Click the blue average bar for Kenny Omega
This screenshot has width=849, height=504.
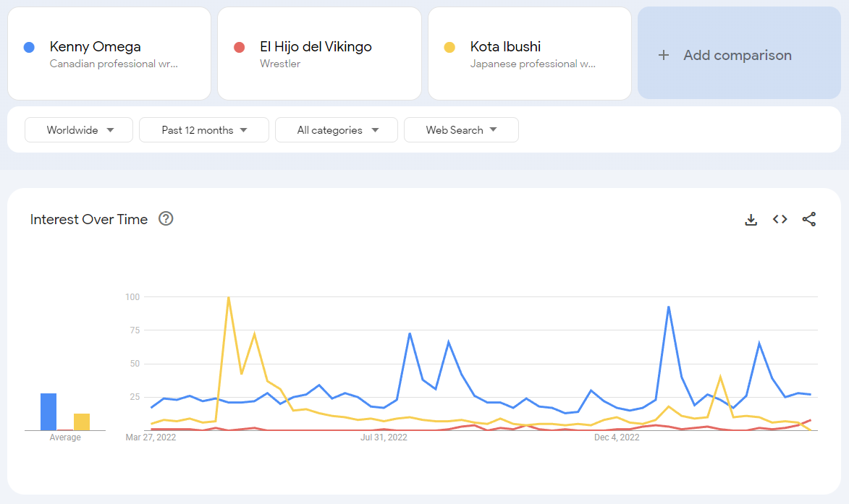(x=48, y=412)
